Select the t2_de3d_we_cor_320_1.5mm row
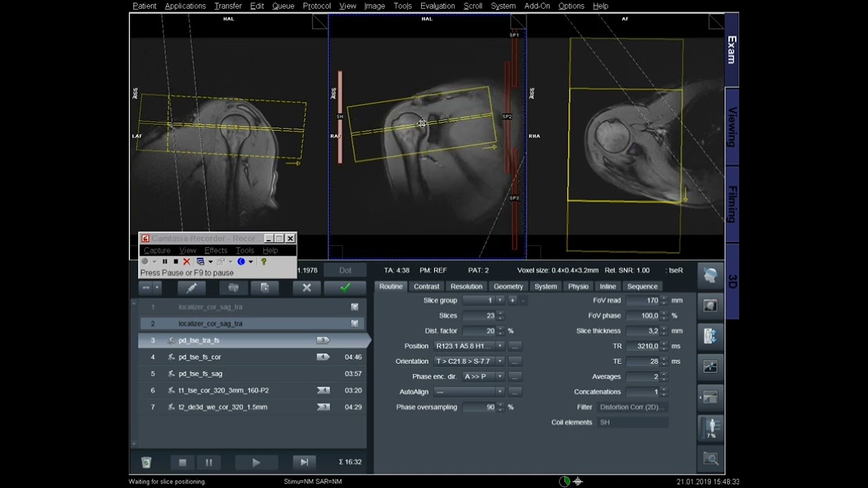Screen dimensions: 868x488 (252, 407)
